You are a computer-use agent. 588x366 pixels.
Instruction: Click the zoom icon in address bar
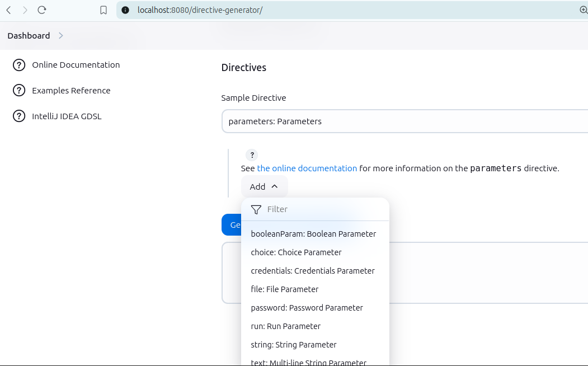584,10
